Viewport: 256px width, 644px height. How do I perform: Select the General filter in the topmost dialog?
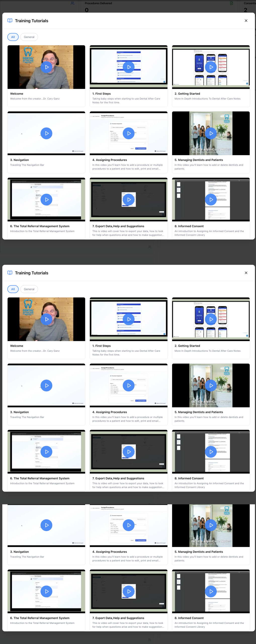(29, 37)
